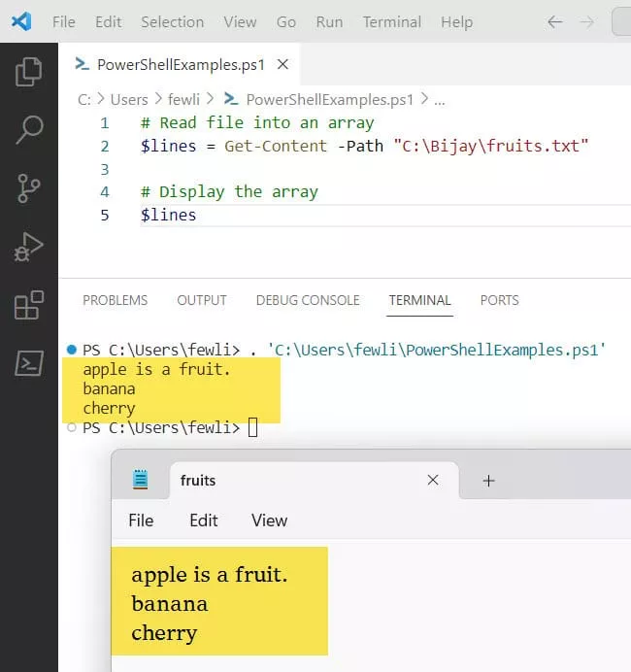Switch to the PROBLEMS panel tab
This screenshot has width=631, height=672.
pyautogui.click(x=115, y=300)
